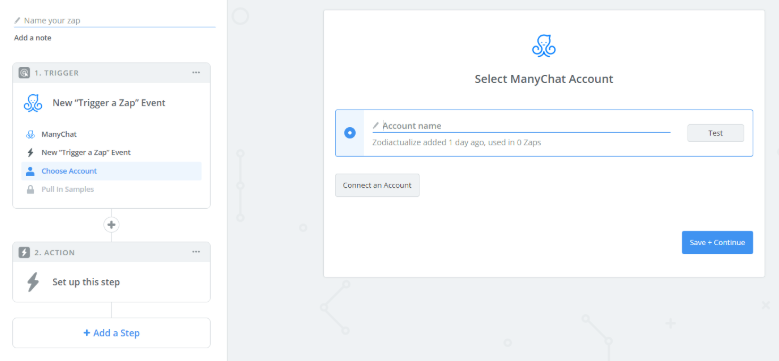Click the ManyChat octopus icon in trigger card
Image resolution: width=779 pixels, height=361 pixels.
[33, 103]
